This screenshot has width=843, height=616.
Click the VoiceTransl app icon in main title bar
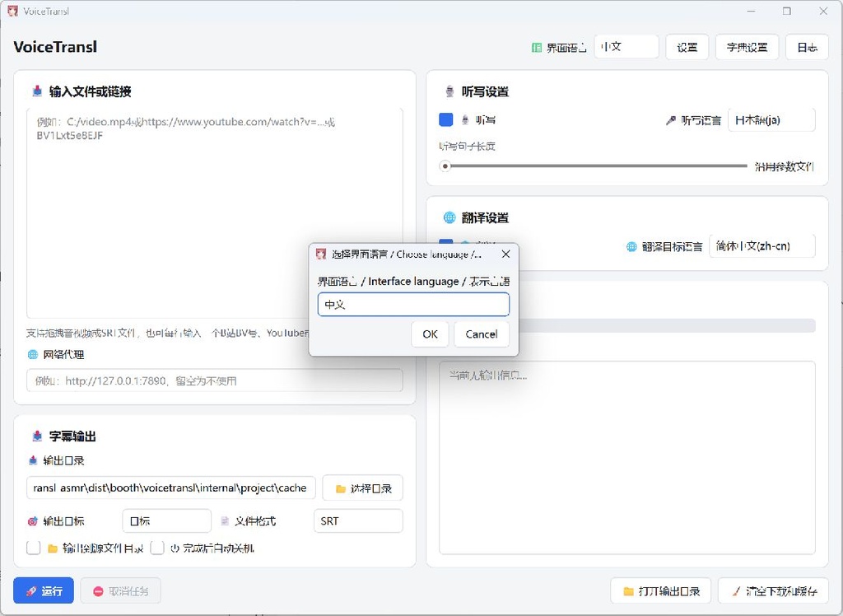coord(12,12)
